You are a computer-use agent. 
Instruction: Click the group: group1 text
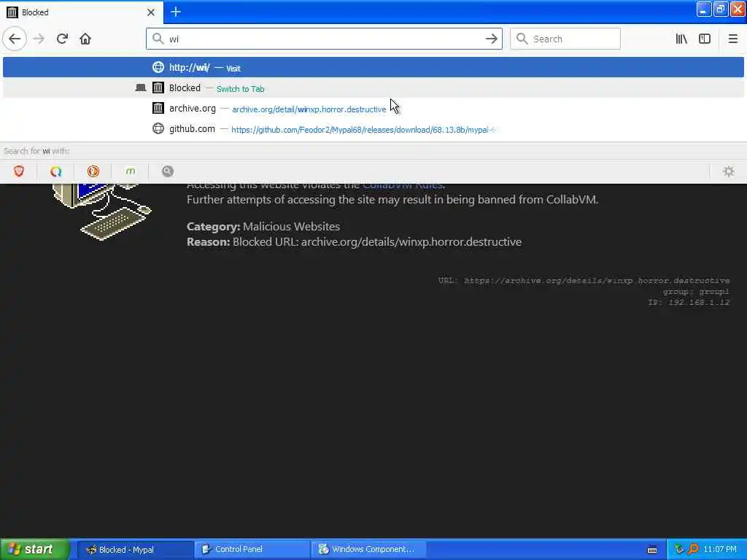[x=696, y=292]
